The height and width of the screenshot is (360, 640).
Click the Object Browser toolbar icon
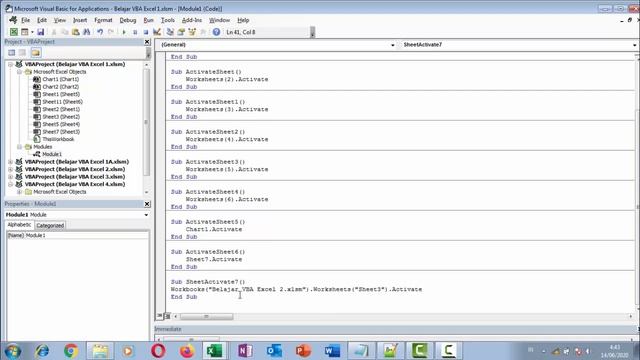[x=192, y=32]
